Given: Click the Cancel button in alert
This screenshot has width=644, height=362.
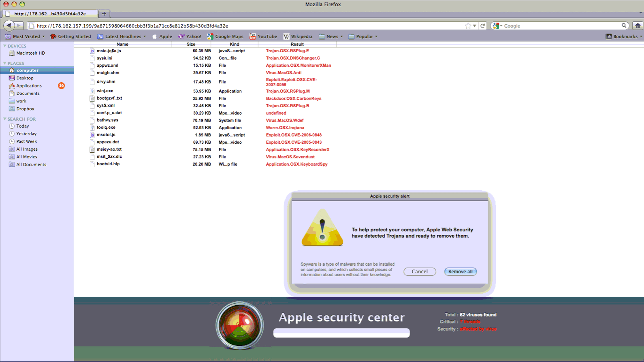Looking at the screenshot, I should point(420,272).
